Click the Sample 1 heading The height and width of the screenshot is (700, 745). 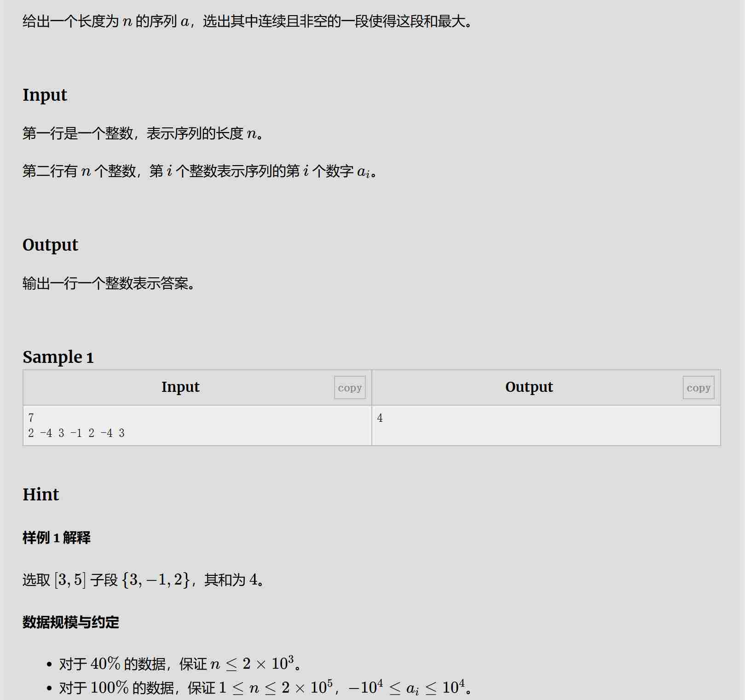click(x=58, y=357)
